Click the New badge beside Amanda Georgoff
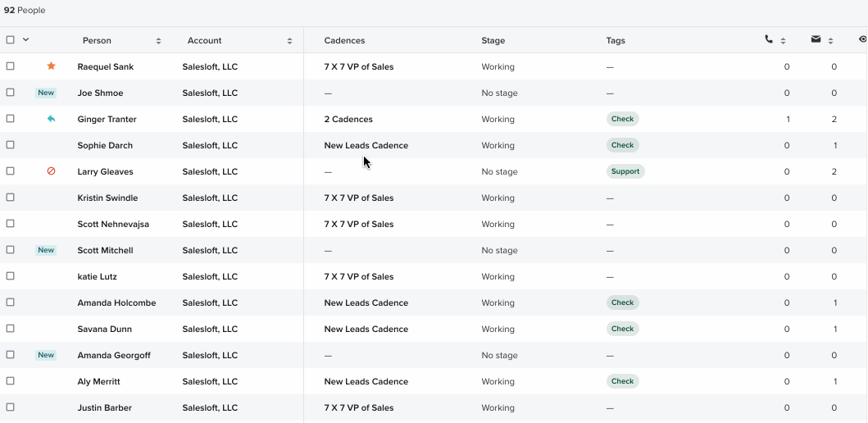 (46, 355)
